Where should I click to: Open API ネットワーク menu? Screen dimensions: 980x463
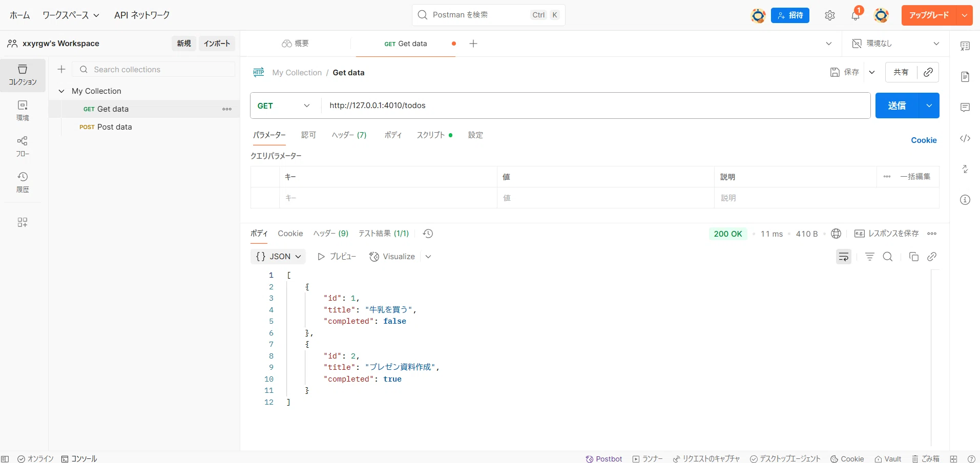[x=142, y=15]
